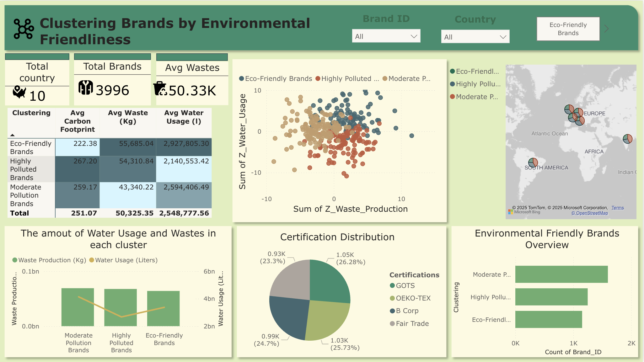Image resolution: width=644 pixels, height=362 pixels.
Task: Click the map icon under Total country
Action: (19, 92)
